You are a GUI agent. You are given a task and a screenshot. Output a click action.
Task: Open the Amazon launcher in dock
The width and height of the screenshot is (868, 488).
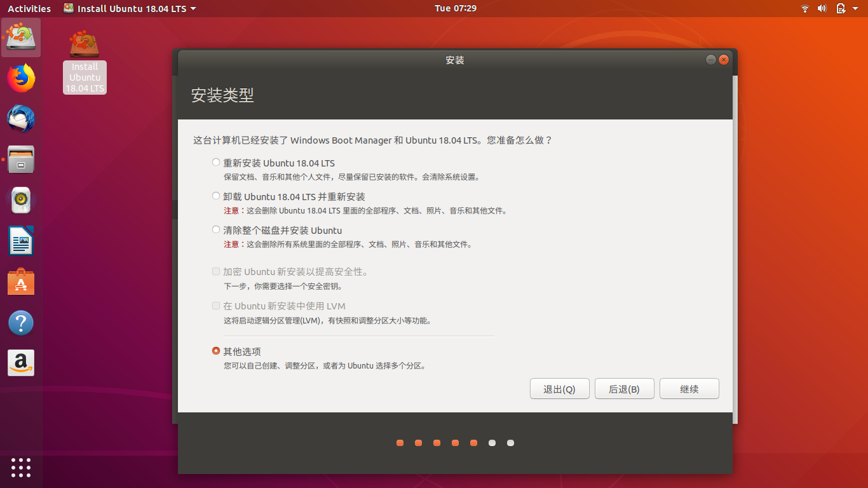point(21,363)
